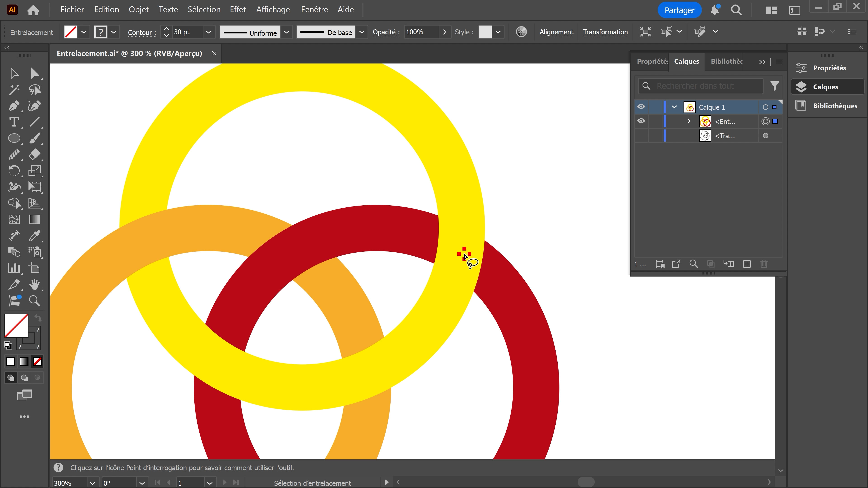This screenshot has width=868, height=488.
Task: Open the 300% zoom level dropdown
Action: pos(93,483)
